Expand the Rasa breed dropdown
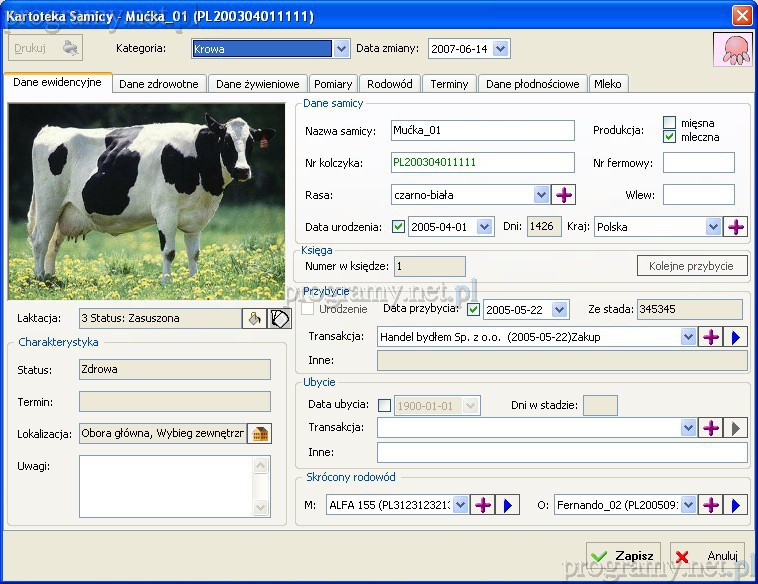Image resolution: width=758 pixels, height=584 pixels. (x=542, y=195)
